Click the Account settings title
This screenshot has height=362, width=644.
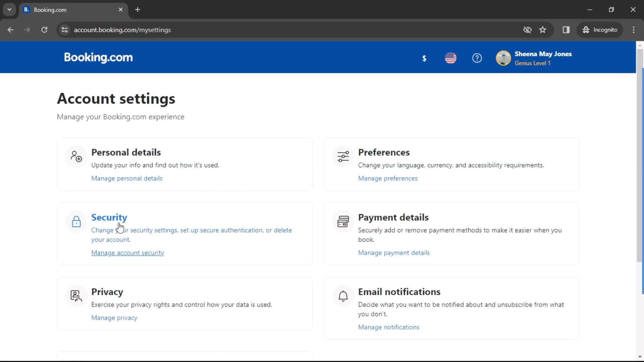tap(116, 99)
